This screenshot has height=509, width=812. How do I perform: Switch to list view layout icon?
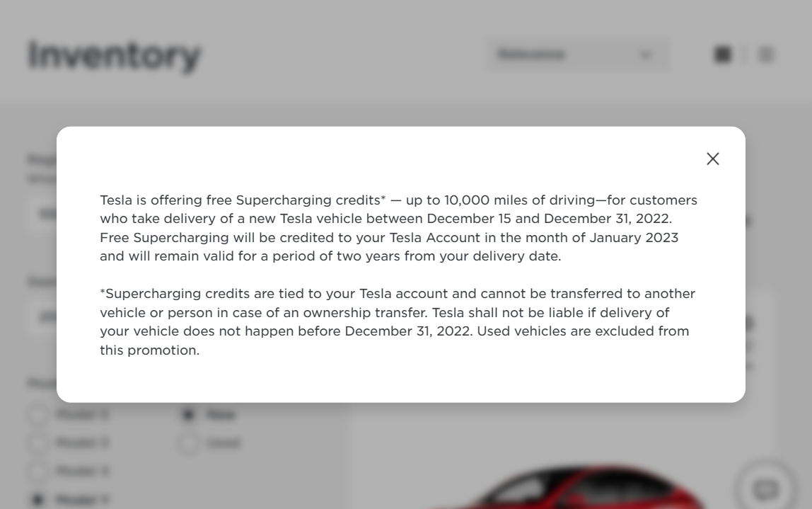click(766, 55)
